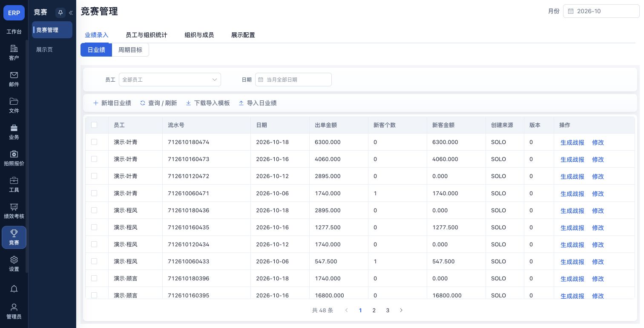Check the row with 流水号 712610180474
The height and width of the screenshot is (328, 644).
coord(94,142)
